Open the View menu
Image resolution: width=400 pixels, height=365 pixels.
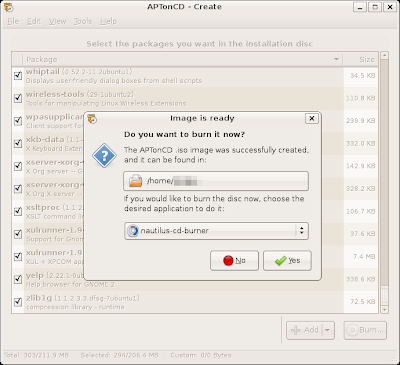tap(57, 21)
